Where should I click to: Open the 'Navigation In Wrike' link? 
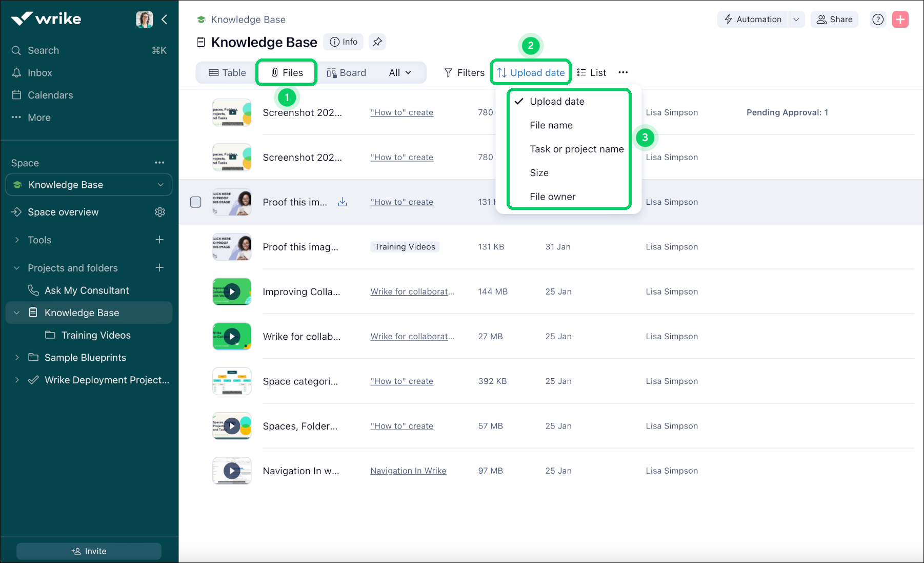click(408, 471)
